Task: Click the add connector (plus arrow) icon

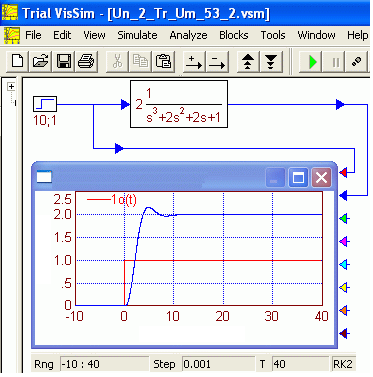Action: [194, 62]
